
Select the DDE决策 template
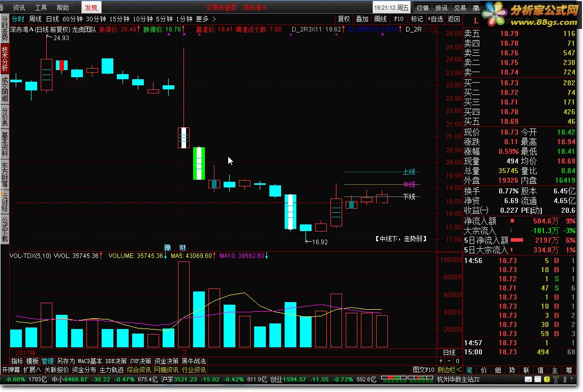click(x=116, y=361)
